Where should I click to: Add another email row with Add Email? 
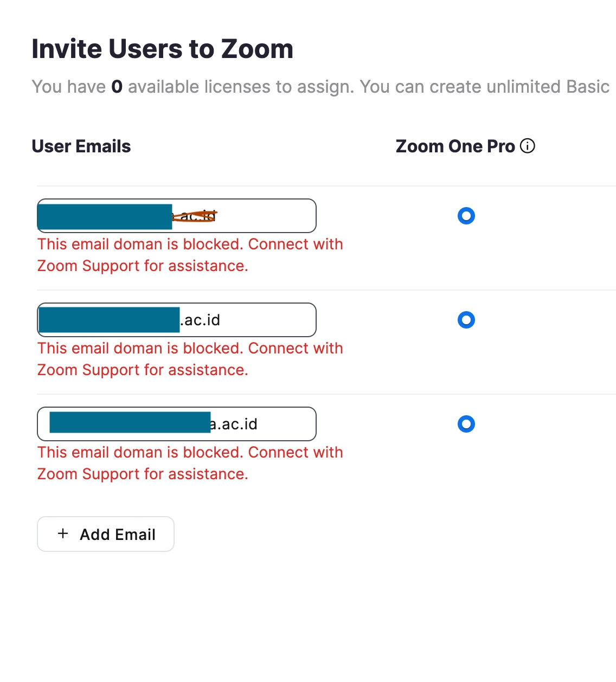pos(106,534)
